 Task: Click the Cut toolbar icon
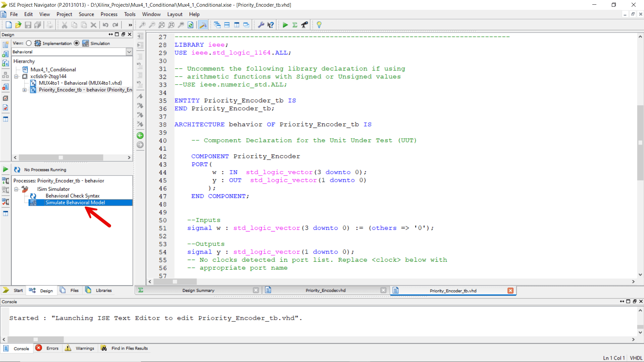[64, 25]
